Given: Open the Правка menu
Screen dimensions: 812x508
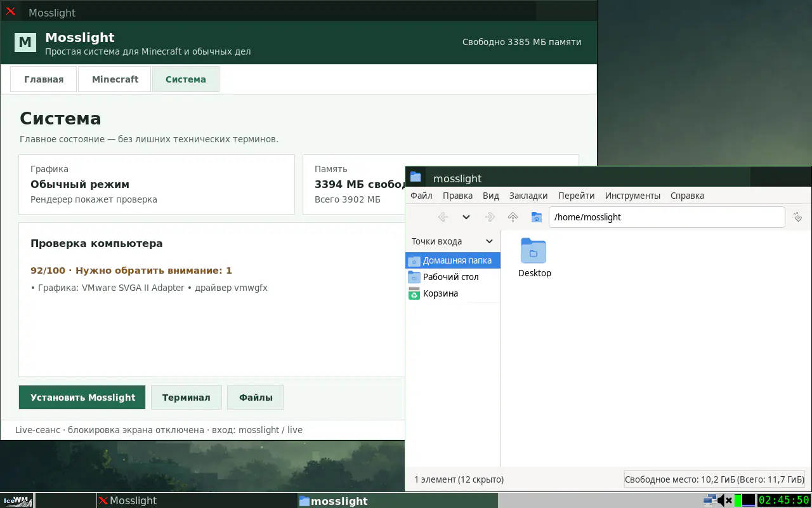Looking at the screenshot, I should point(457,196).
